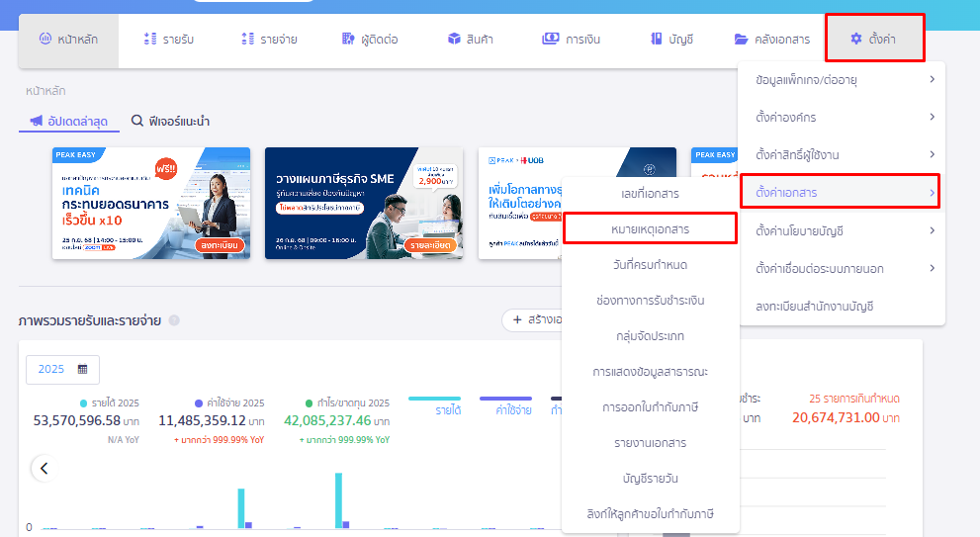Click calendar icon in year field
Viewport: 980px width, 537px height.
82,370
